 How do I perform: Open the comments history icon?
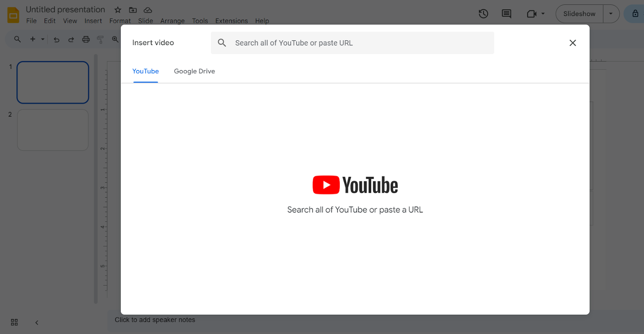point(506,14)
